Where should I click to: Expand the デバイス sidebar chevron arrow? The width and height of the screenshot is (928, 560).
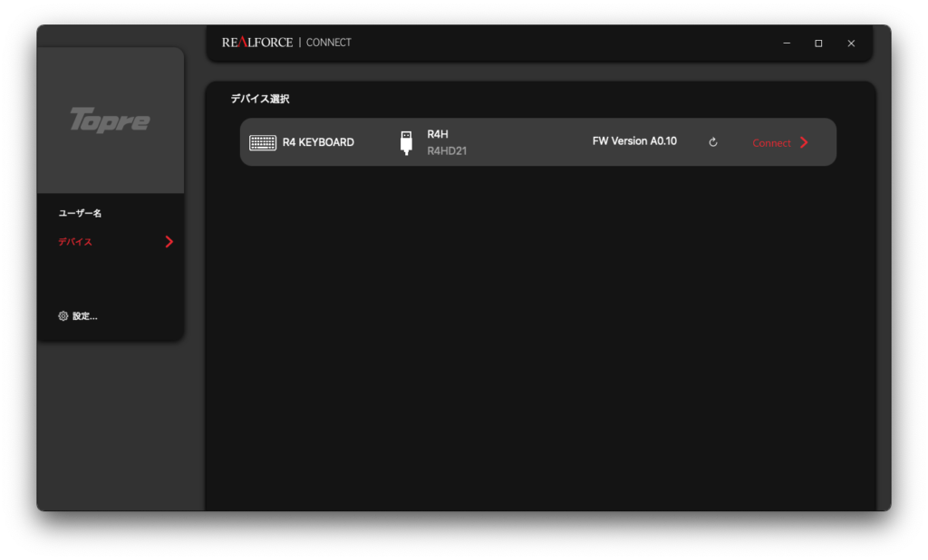[x=169, y=242]
